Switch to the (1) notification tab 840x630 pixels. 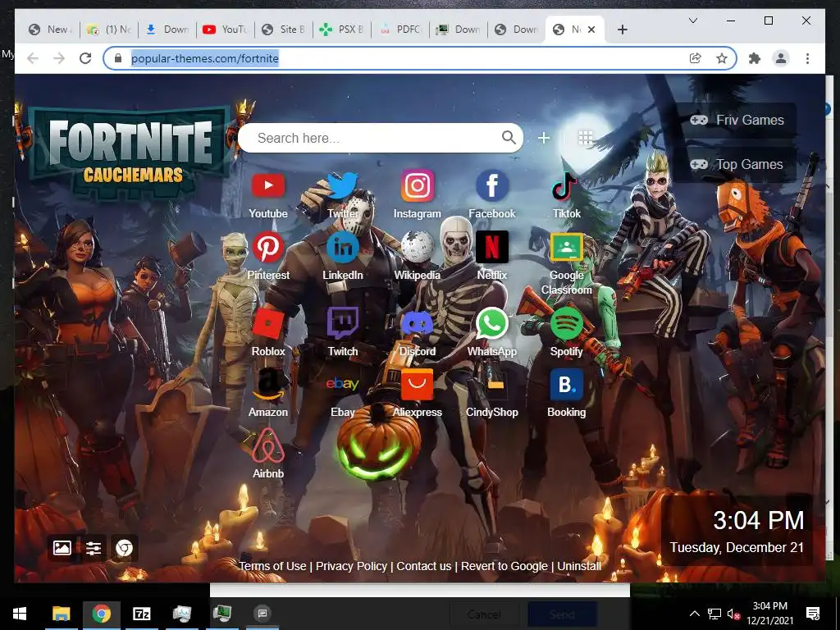(109, 30)
